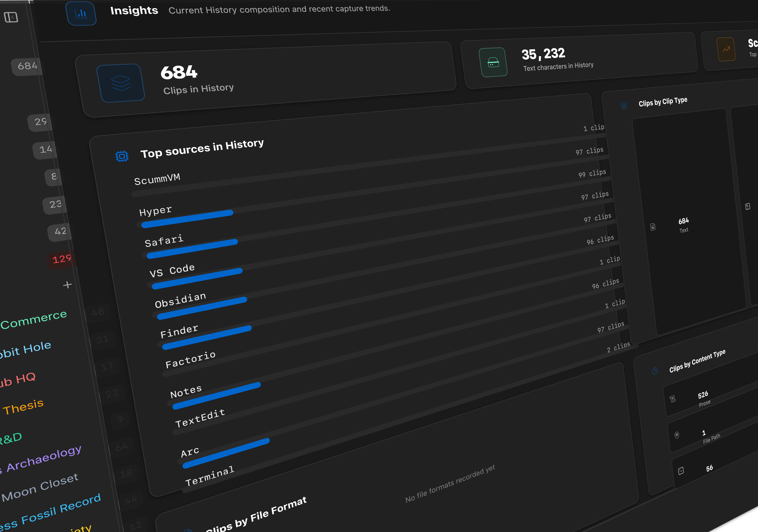The image size is (758, 532).
Task: Click the chip icon next to Top sources
Action: [x=122, y=156]
